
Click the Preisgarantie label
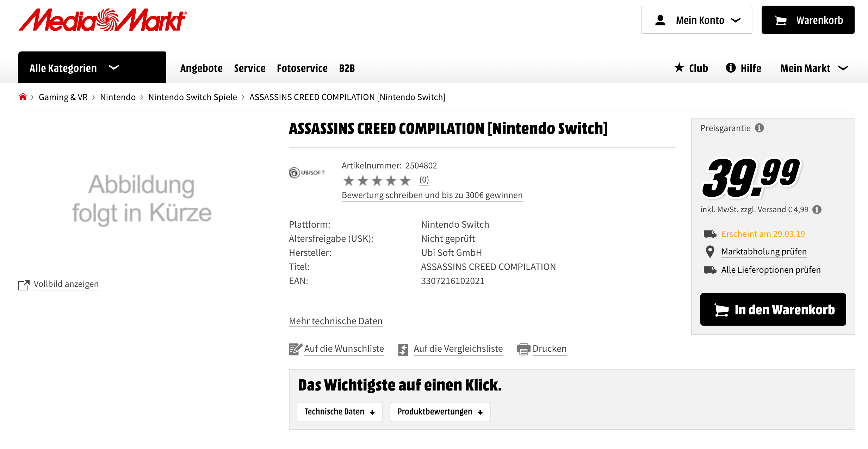pyautogui.click(x=725, y=128)
